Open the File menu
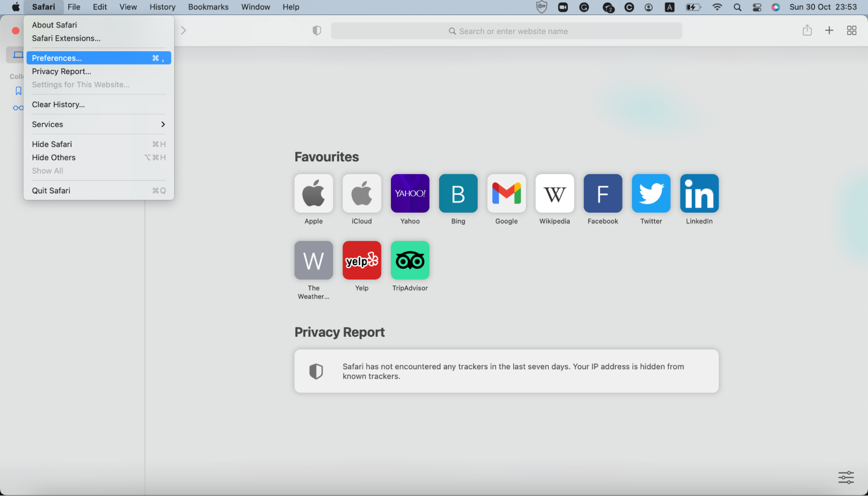 (x=74, y=7)
